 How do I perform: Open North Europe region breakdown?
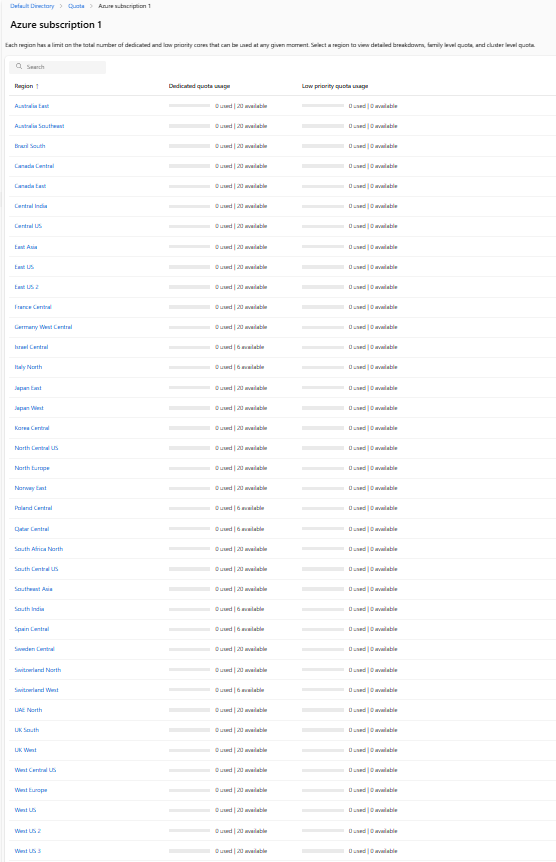(32, 468)
